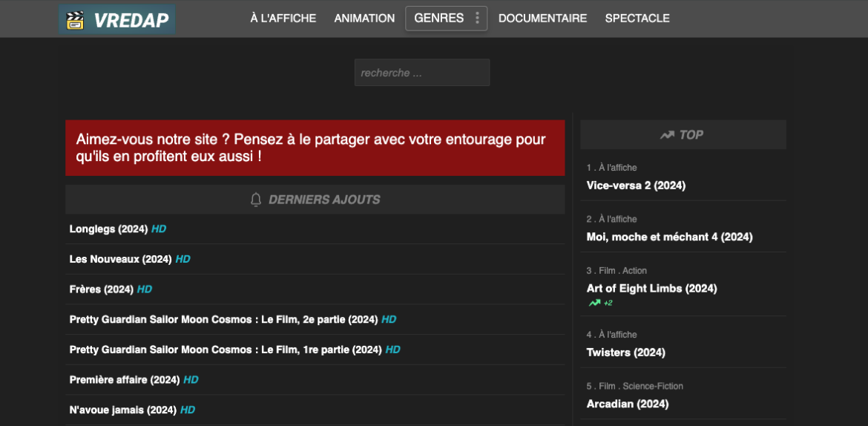This screenshot has height=426, width=868.
Task: Open the DOCUMENTAIRE category
Action: click(x=542, y=19)
